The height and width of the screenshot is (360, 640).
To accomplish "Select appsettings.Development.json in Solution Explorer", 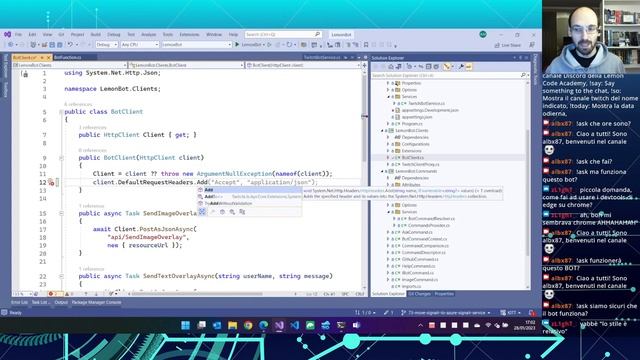I will coord(430,110).
